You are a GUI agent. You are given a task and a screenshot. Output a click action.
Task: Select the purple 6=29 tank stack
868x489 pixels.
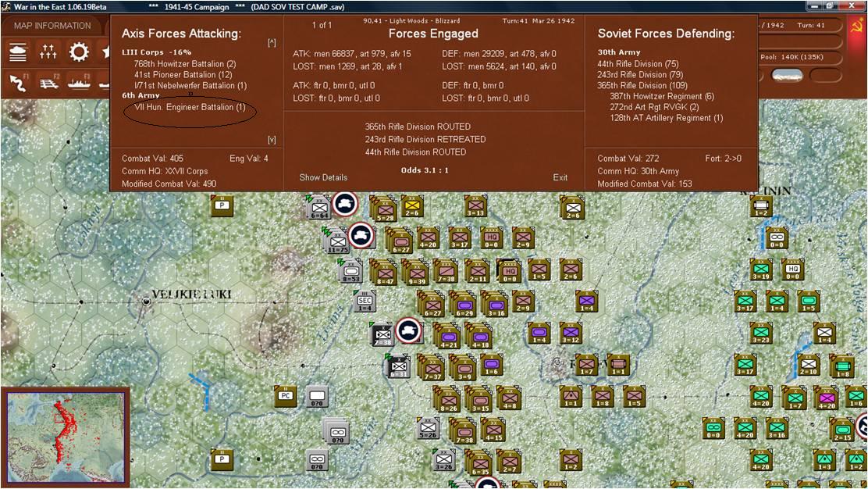tap(464, 305)
